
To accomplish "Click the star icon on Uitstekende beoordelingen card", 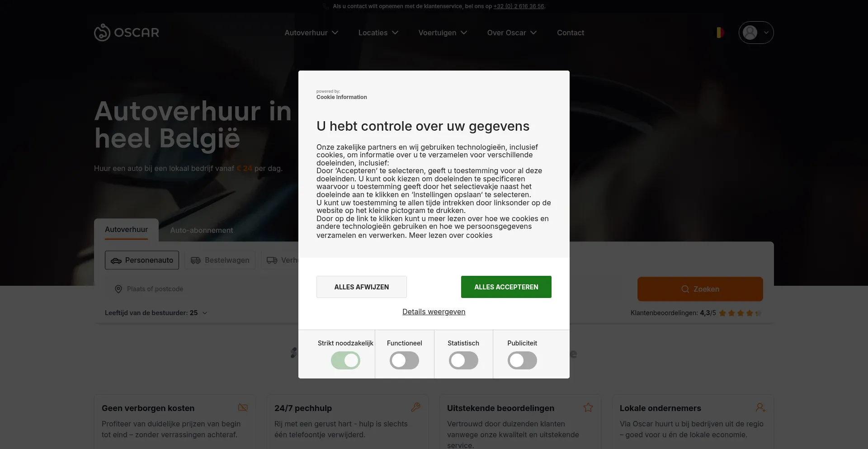I will click(588, 407).
